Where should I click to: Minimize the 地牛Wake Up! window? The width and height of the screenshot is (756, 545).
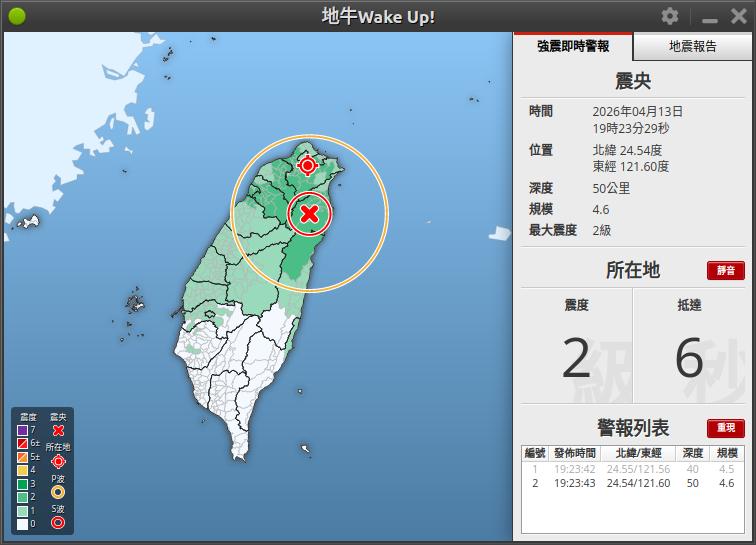tap(710, 19)
